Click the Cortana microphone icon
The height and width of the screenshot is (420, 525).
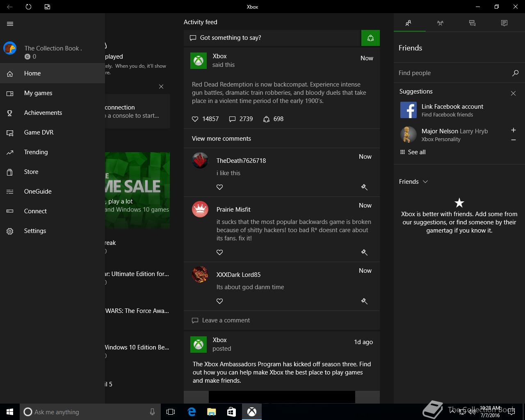point(152,412)
